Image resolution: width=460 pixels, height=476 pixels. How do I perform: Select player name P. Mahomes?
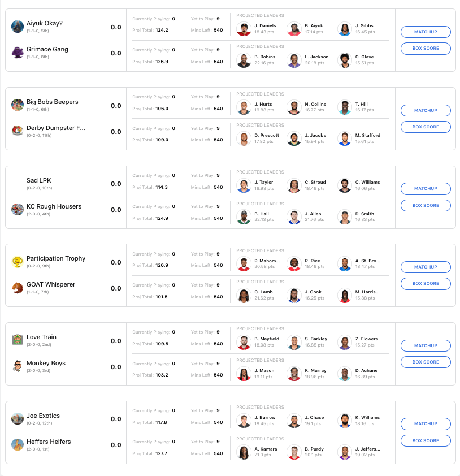tap(267, 261)
